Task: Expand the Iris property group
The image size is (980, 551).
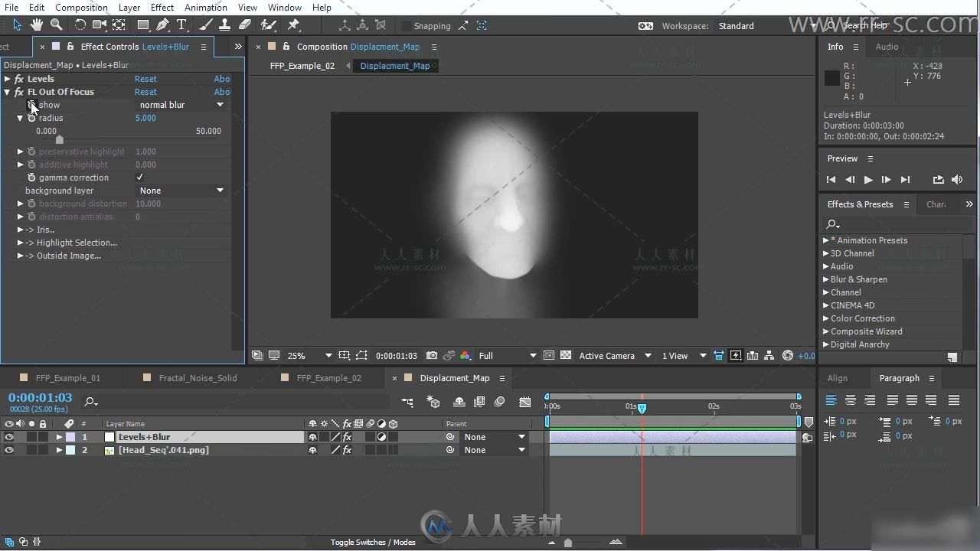Action: pyautogui.click(x=20, y=230)
